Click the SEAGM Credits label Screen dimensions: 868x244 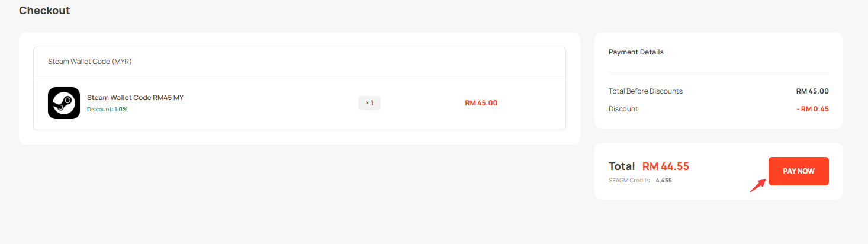point(629,181)
